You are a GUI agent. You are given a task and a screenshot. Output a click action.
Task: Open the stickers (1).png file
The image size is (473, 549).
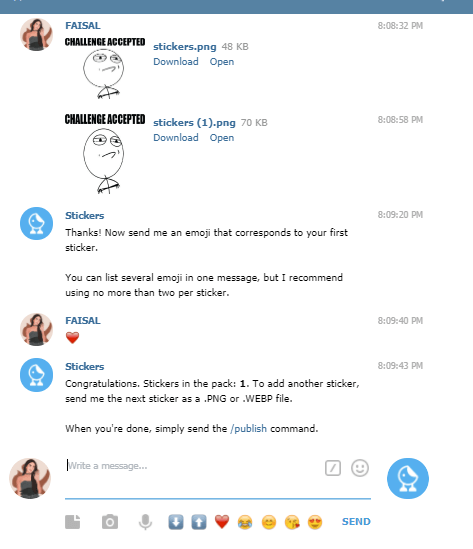click(222, 138)
